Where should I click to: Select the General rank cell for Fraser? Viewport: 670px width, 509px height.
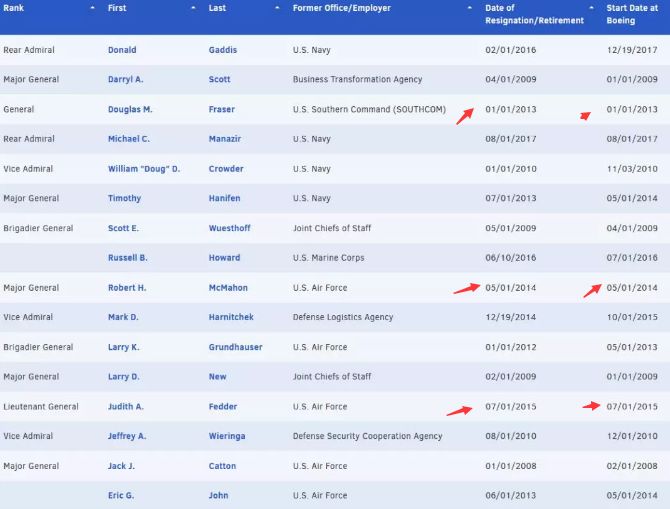18,109
